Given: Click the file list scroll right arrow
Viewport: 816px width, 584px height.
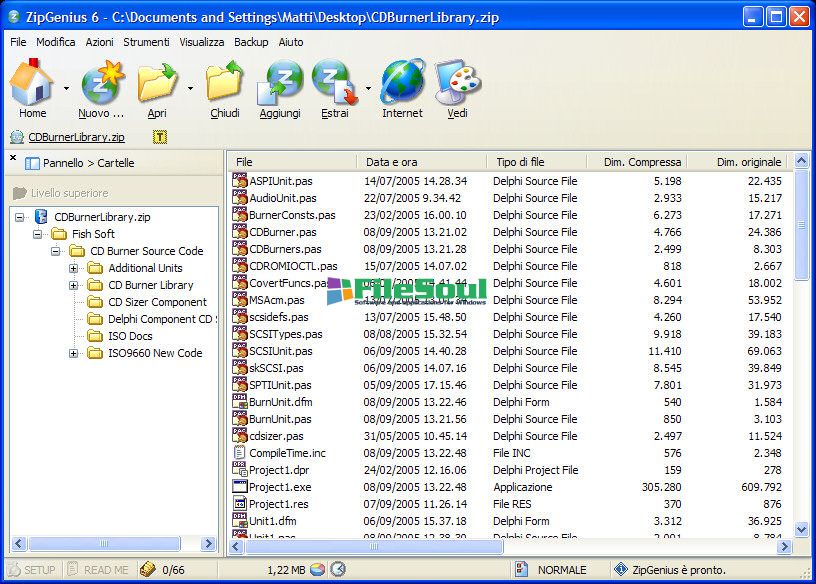Looking at the screenshot, I should 784,547.
